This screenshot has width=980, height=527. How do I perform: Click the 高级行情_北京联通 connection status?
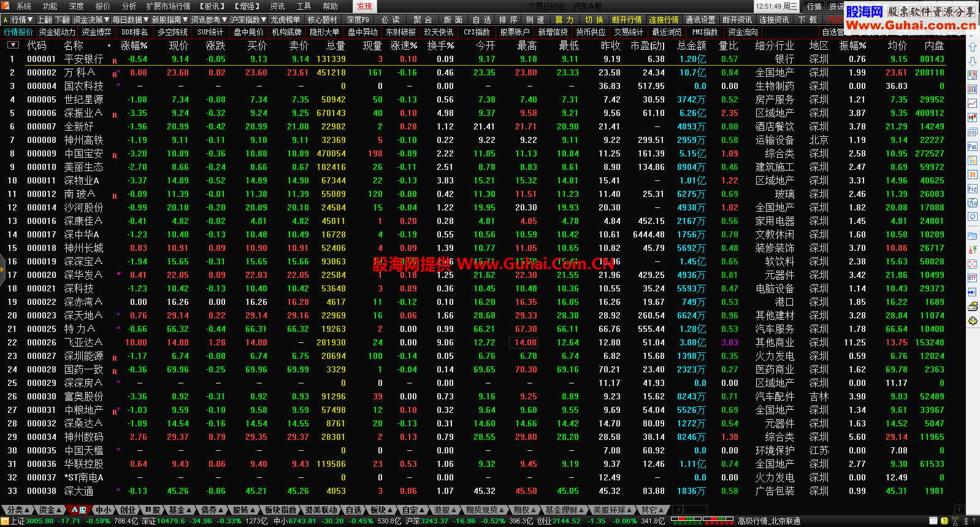point(769,521)
